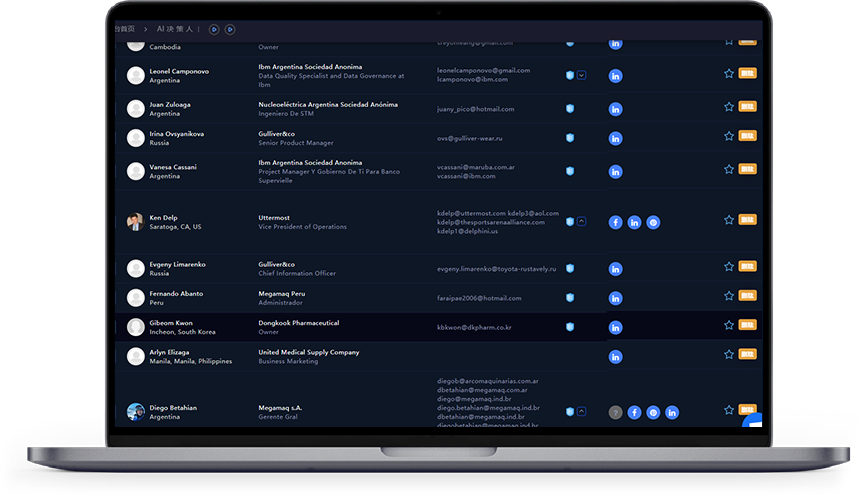The image size is (864, 496).
Task: Toggle the star for Juan Zuloaga
Action: [728, 106]
